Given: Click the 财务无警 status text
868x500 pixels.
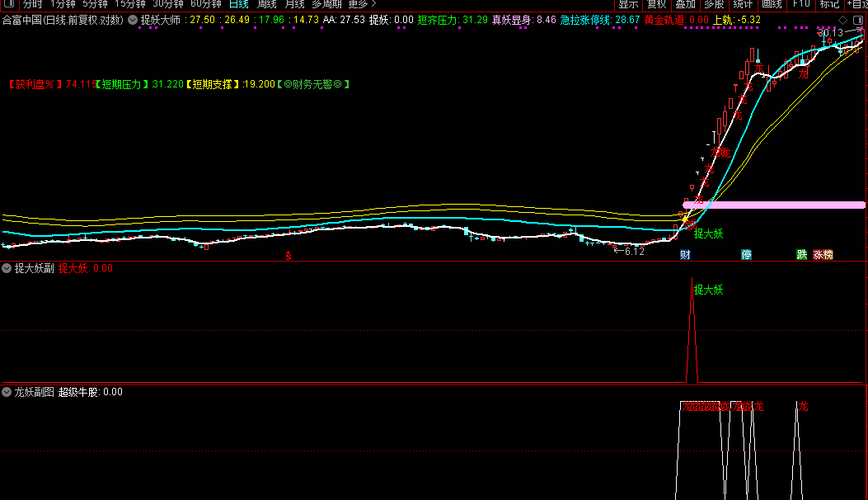Looking at the screenshot, I should click(x=313, y=84).
